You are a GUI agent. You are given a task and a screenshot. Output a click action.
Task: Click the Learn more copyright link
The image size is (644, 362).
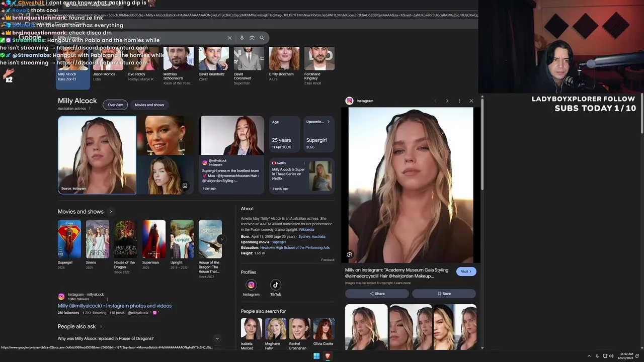[403, 283]
